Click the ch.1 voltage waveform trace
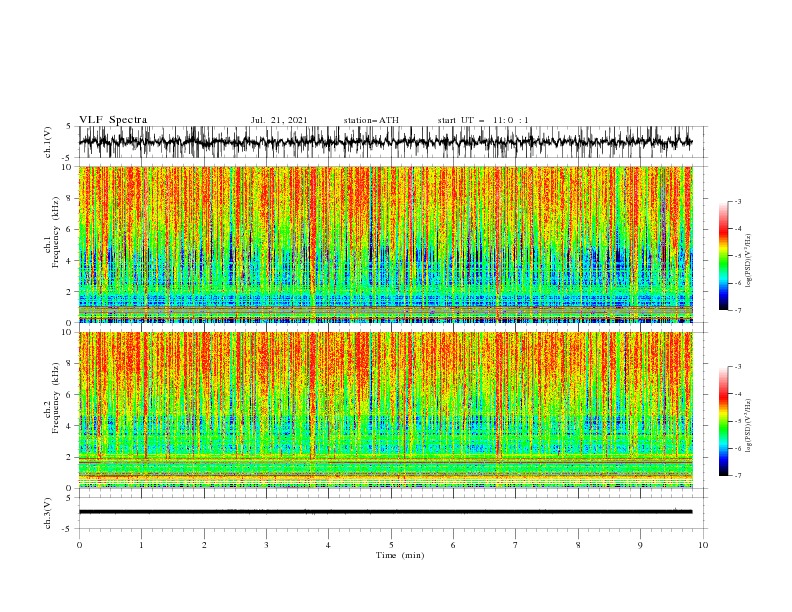792x612 pixels. [386, 142]
